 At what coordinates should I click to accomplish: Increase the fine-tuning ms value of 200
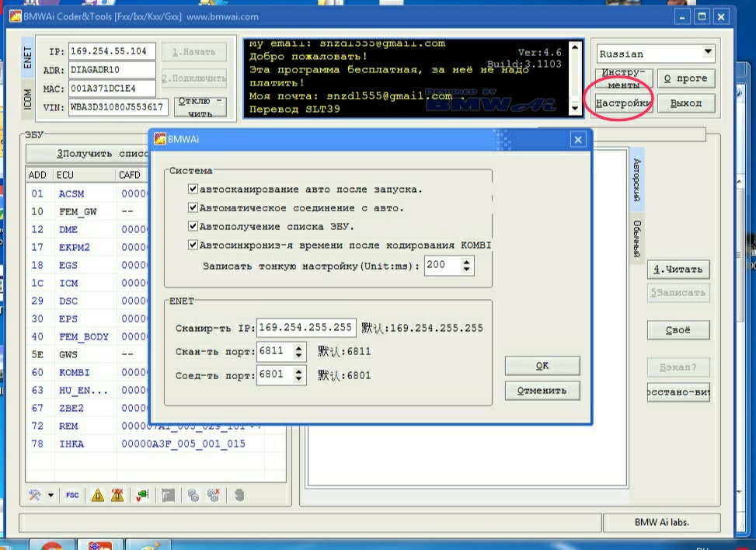(x=466, y=262)
